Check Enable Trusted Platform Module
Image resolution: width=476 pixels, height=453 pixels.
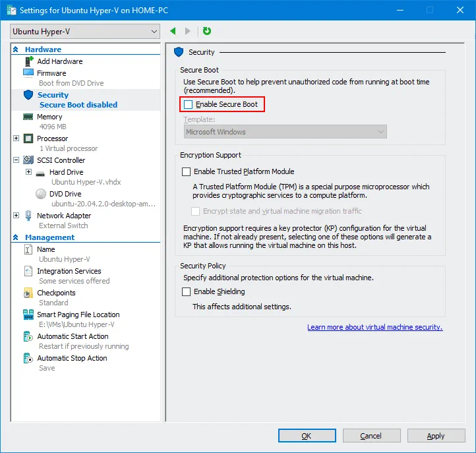point(187,171)
